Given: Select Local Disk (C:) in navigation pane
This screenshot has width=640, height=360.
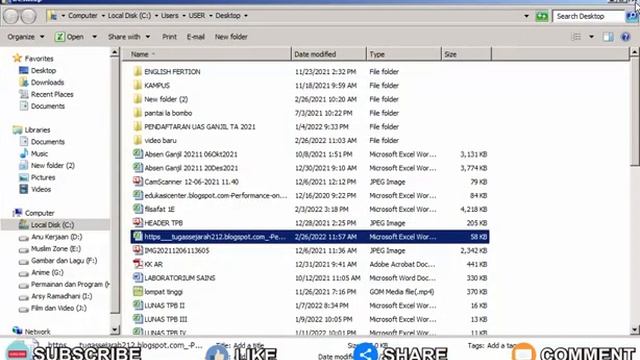Looking at the screenshot, I should [52, 225].
